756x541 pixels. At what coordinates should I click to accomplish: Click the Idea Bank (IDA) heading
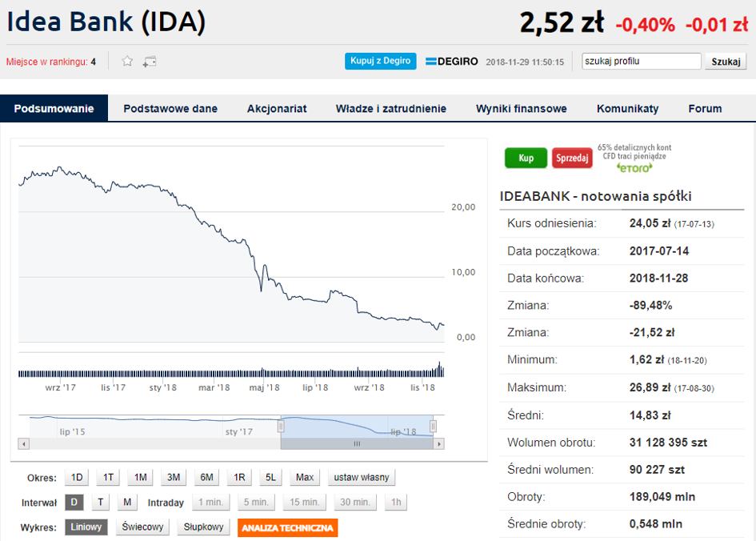point(106,22)
